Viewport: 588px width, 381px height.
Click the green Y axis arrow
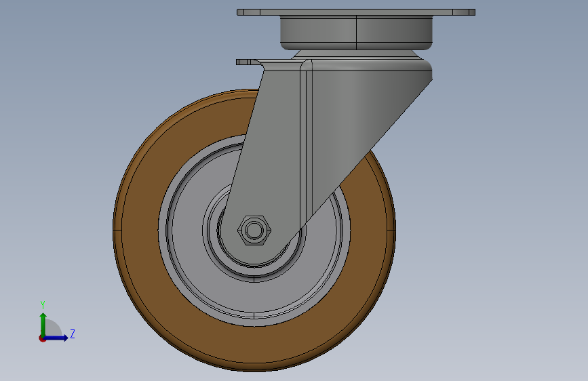(43, 324)
